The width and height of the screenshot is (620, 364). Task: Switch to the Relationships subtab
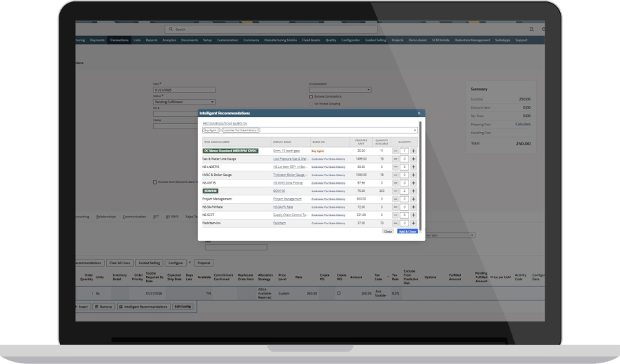(x=106, y=217)
